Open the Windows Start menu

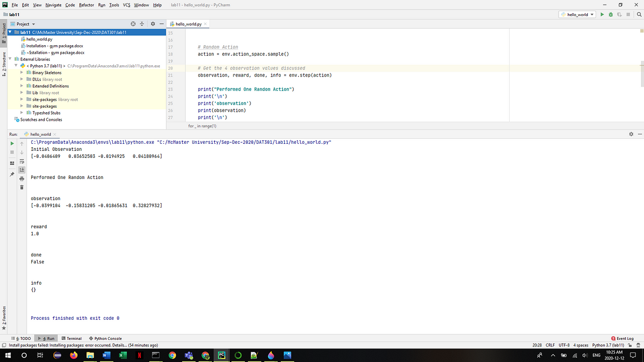click(x=8, y=355)
